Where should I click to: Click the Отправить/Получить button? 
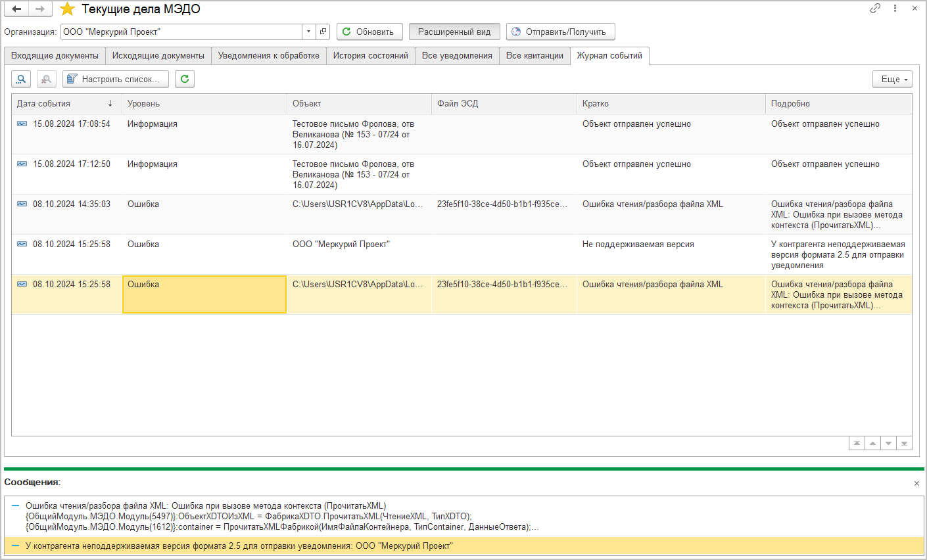pos(560,32)
